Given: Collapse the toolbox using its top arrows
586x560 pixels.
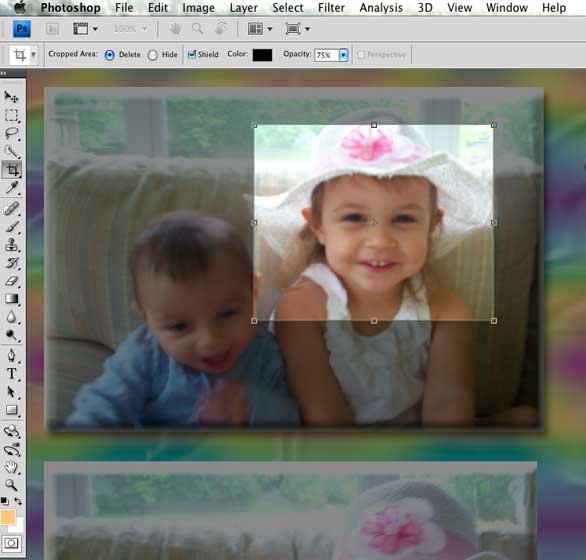Looking at the screenshot, I should click(x=3, y=73).
